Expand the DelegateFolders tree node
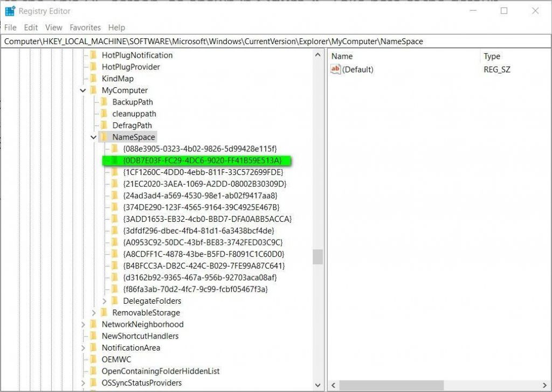 [105, 300]
